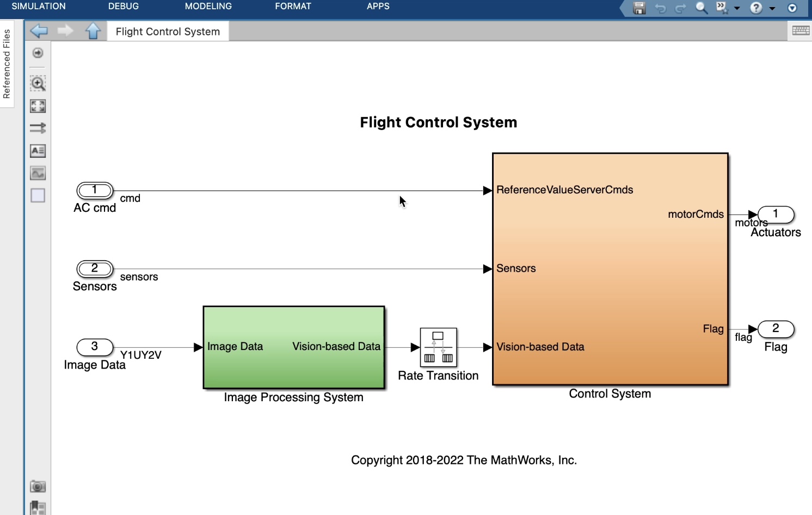Click the Fit to View icon

click(38, 106)
